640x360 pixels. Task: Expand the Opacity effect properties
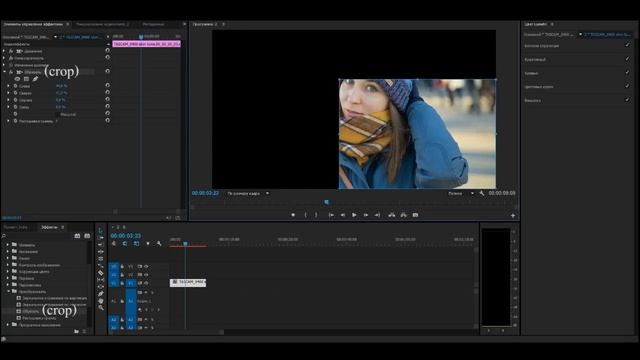click(4, 58)
